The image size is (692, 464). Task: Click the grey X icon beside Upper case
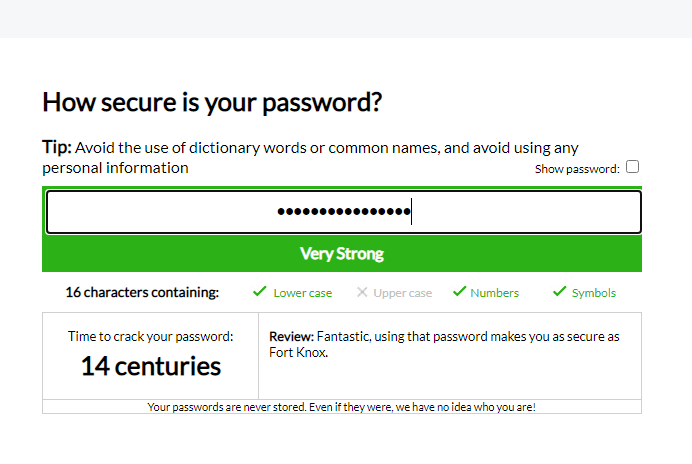point(362,293)
